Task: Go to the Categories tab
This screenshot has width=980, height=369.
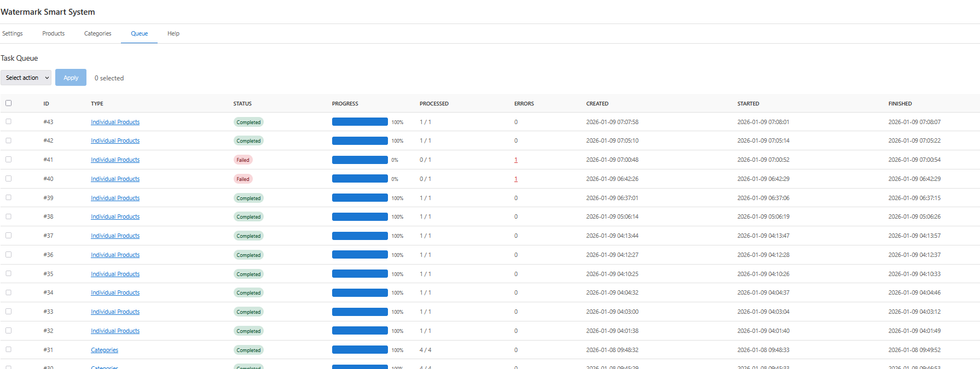Action: point(98,33)
